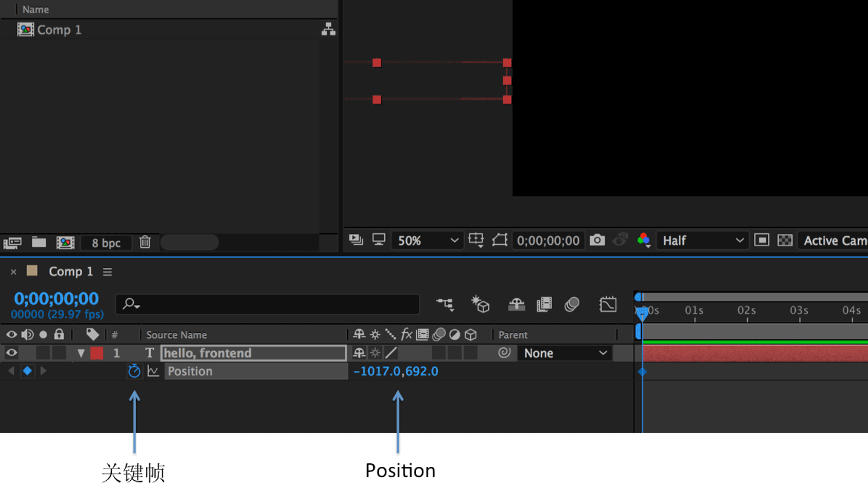868x490 pixels.
Task: Open the Active Camera view dropdown
Action: [x=833, y=240]
